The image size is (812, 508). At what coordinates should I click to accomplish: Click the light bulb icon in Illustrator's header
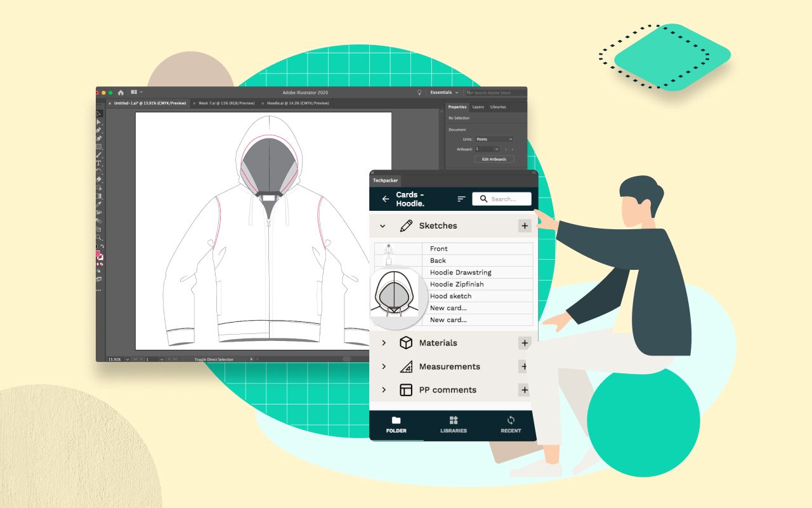click(420, 92)
